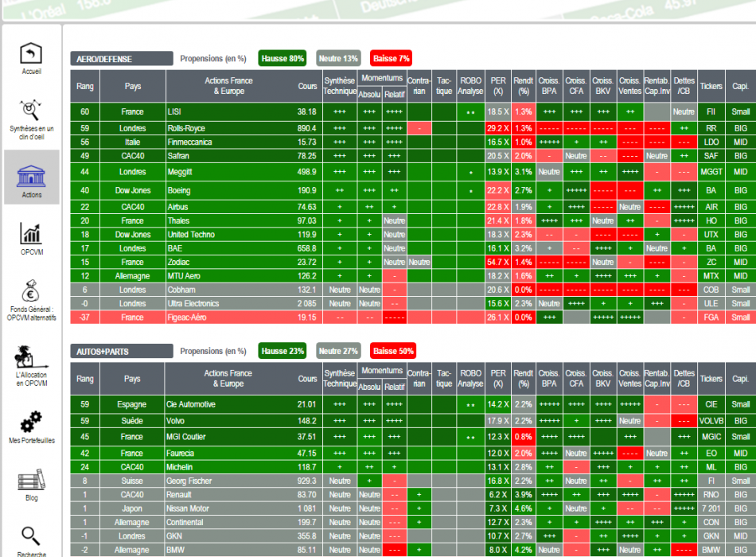Select the Boeing stock name

pyautogui.click(x=179, y=190)
